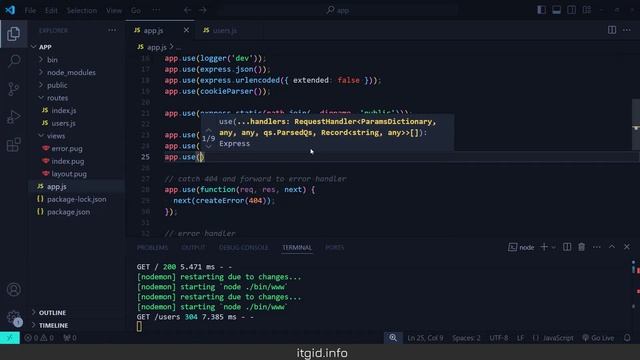640x360 pixels.
Task: Open notifications bell in status bar
Action: pos(627,338)
